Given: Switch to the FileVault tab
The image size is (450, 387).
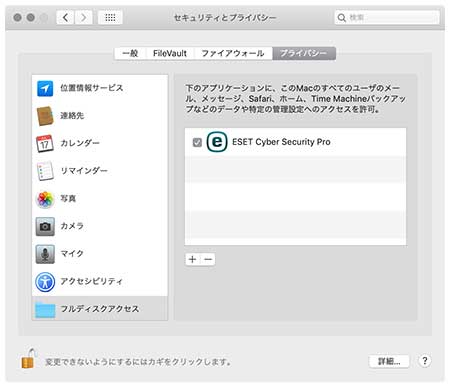Looking at the screenshot, I should coord(170,53).
